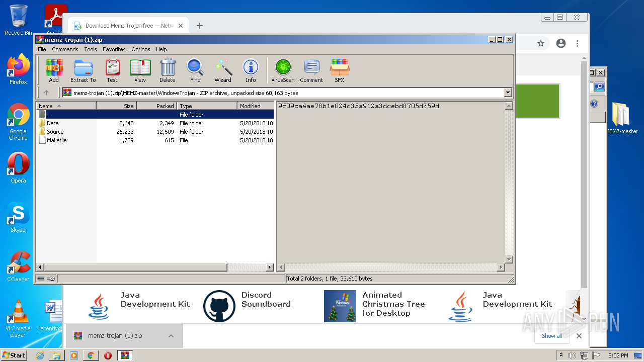The image size is (644, 362).
Task: Open the Recycle Bin desktop icon
Action: (18, 20)
